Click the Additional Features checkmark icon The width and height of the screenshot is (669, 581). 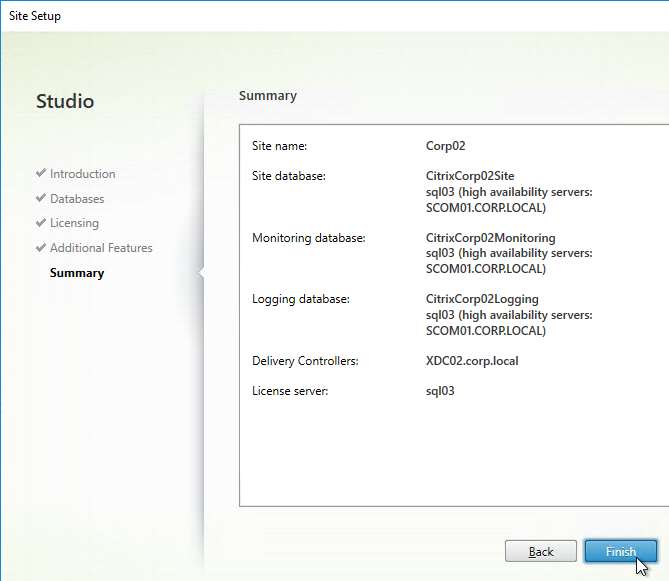[41, 247]
